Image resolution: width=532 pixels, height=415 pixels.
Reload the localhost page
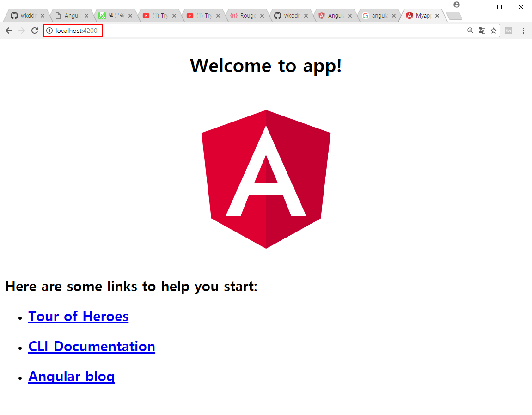coord(35,31)
